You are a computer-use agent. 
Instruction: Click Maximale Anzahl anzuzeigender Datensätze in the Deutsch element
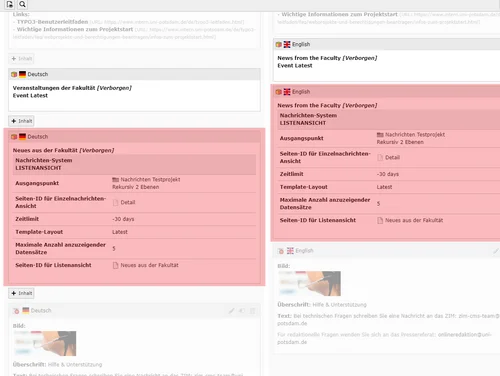pos(60,249)
